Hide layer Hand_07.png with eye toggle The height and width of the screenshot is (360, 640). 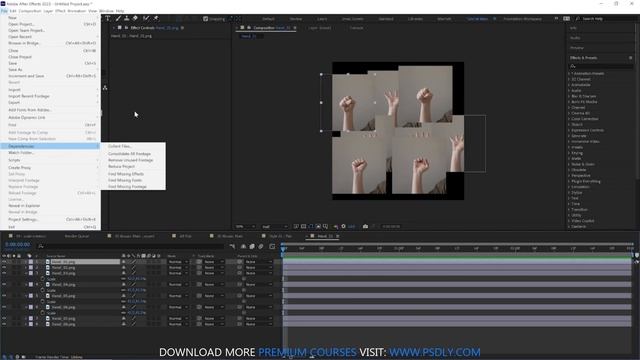pyautogui.click(x=4, y=318)
